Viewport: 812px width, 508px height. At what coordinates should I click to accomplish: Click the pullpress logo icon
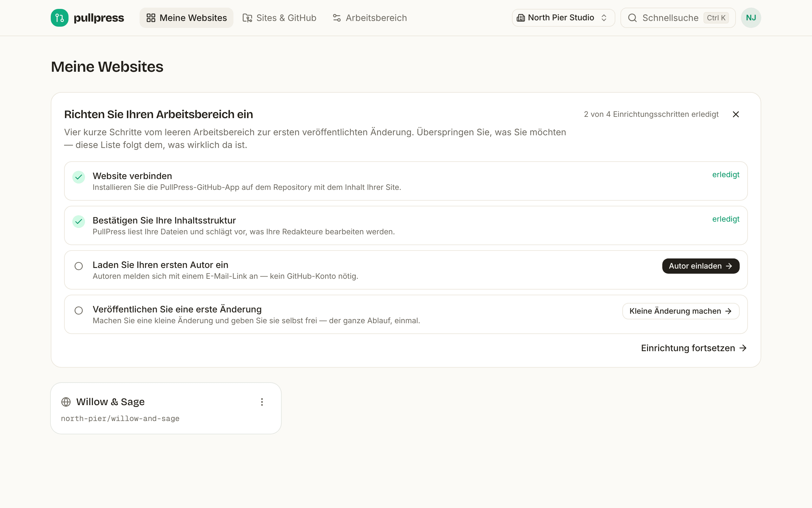(x=59, y=18)
